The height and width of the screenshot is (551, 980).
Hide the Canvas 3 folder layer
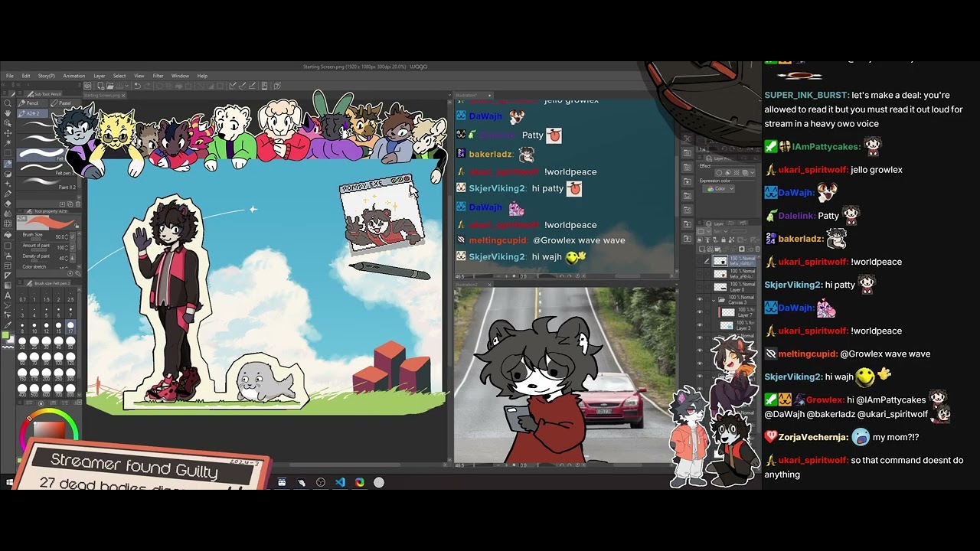[x=700, y=299]
